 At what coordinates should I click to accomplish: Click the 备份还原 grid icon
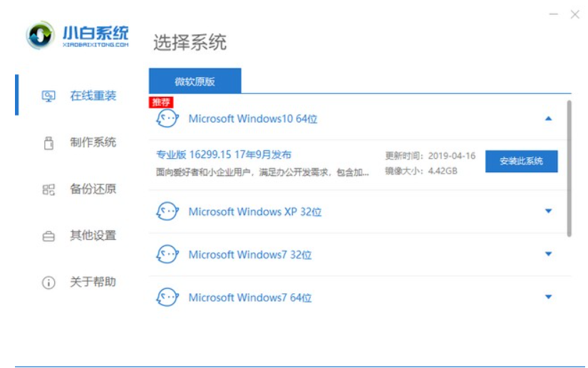point(48,189)
